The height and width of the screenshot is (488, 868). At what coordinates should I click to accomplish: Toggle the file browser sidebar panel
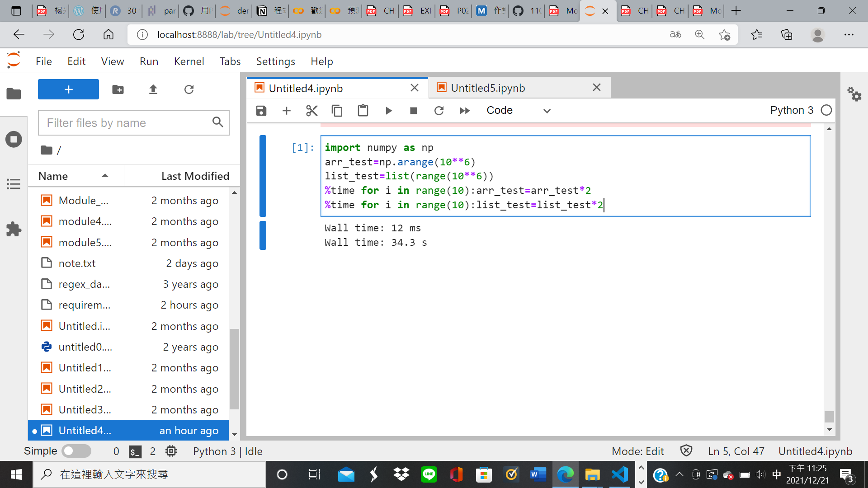[x=14, y=94]
